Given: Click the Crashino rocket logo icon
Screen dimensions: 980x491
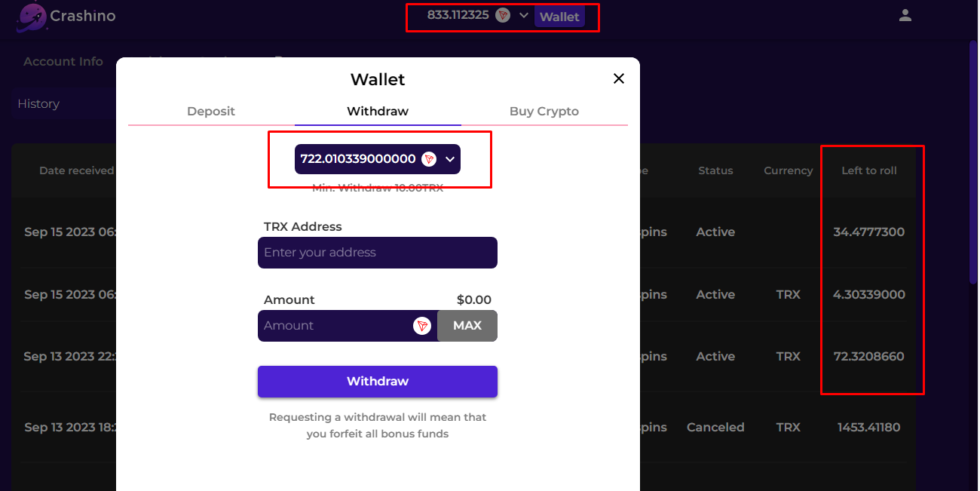Looking at the screenshot, I should coord(32,17).
